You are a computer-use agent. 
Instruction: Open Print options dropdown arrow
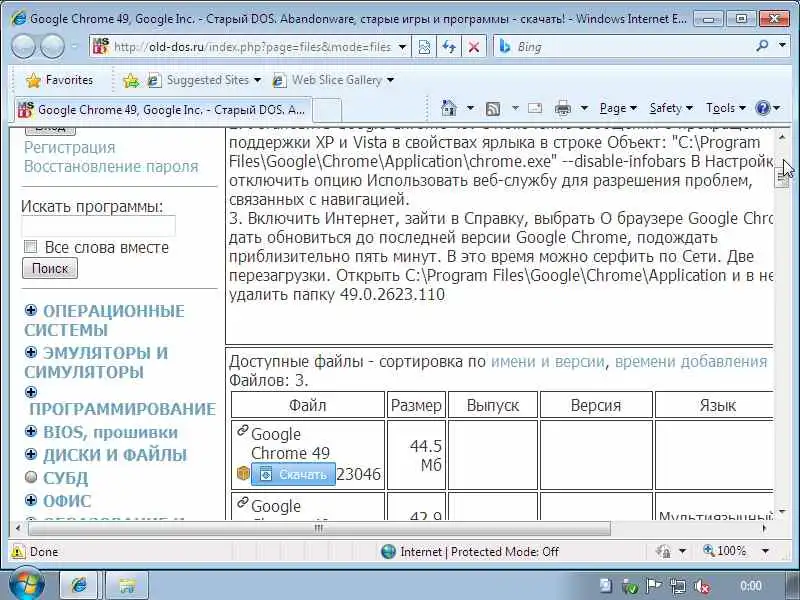(584, 108)
